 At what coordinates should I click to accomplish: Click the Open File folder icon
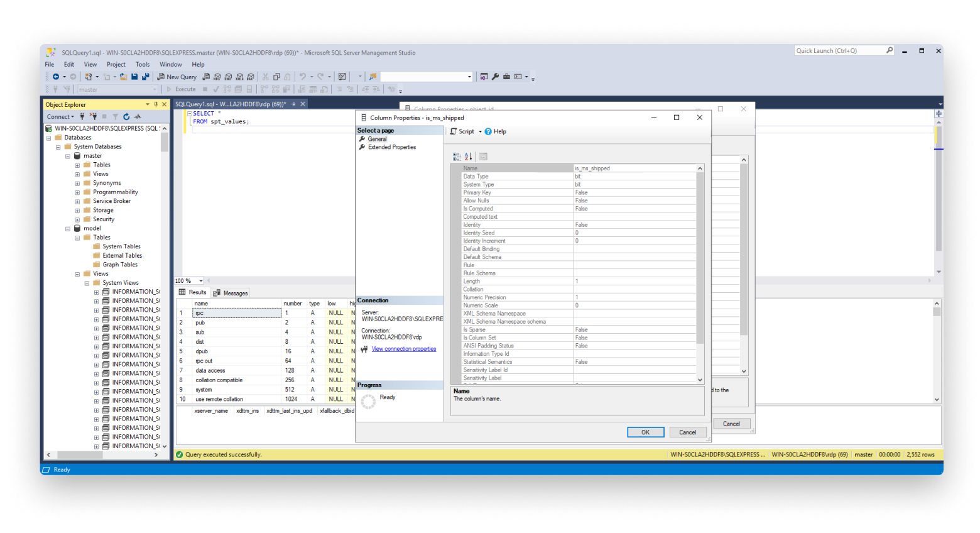click(123, 77)
